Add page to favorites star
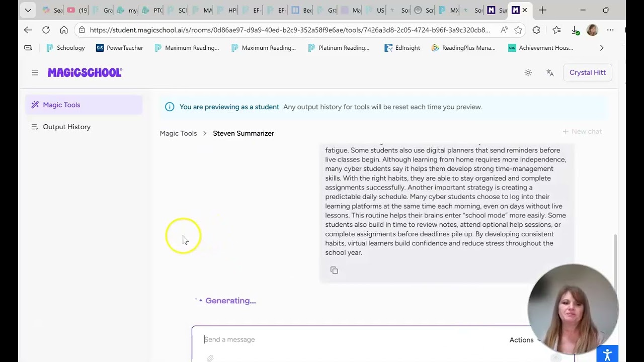This screenshot has height=362, width=644. click(x=518, y=30)
